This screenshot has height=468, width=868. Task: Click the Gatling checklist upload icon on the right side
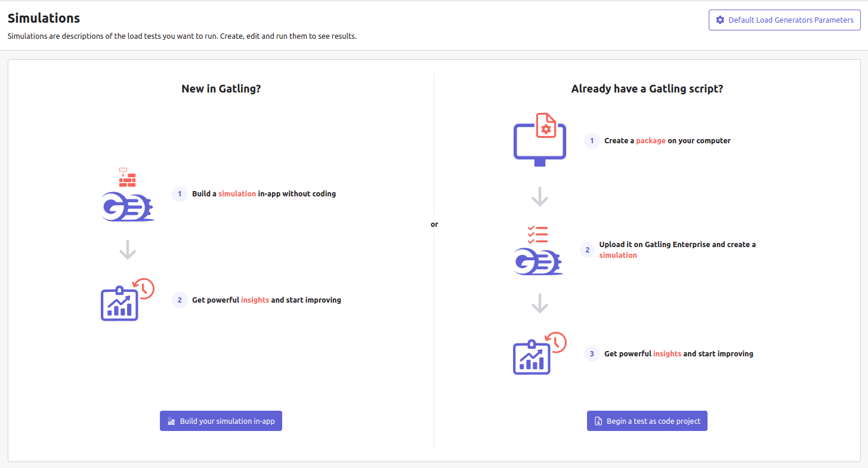(x=539, y=250)
